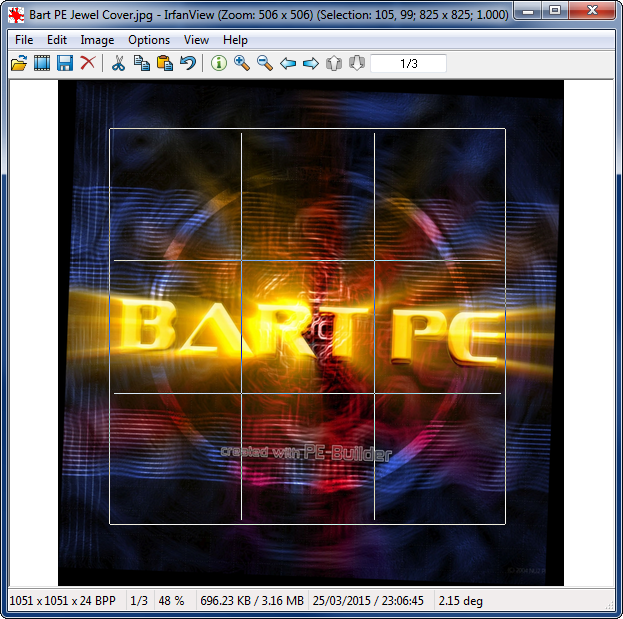Minimize the IrfanView window
Screen dimensions: 623x619
pyautogui.click(x=528, y=11)
